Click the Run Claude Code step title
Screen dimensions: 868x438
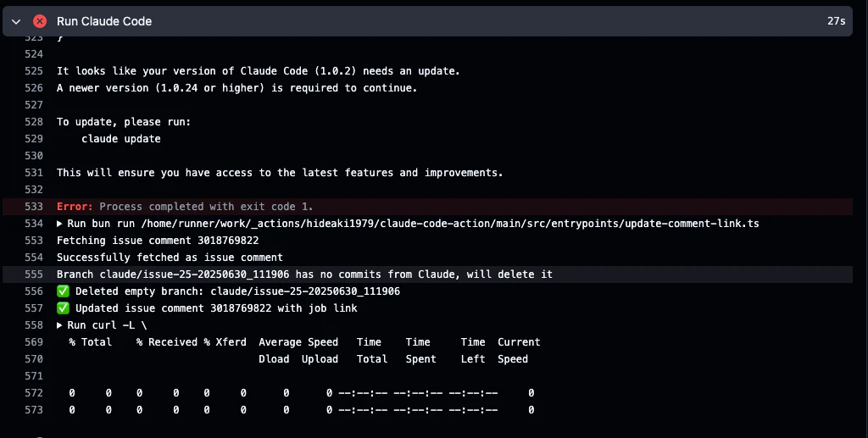click(104, 21)
